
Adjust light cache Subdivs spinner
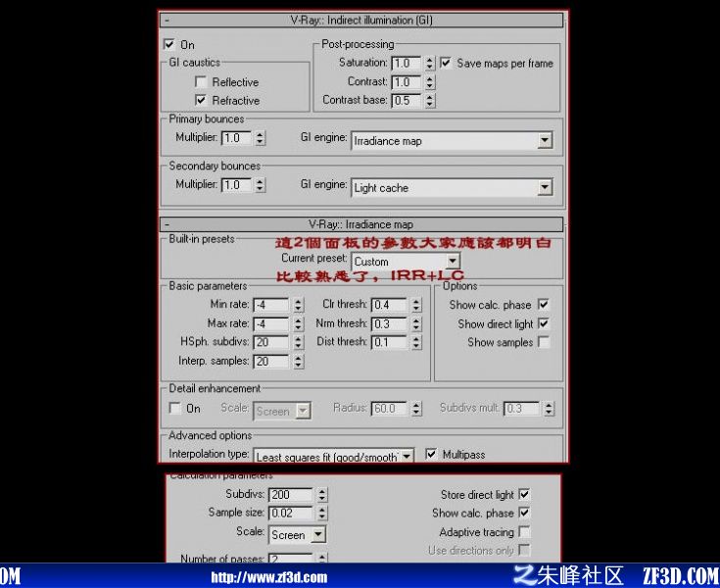click(322, 494)
